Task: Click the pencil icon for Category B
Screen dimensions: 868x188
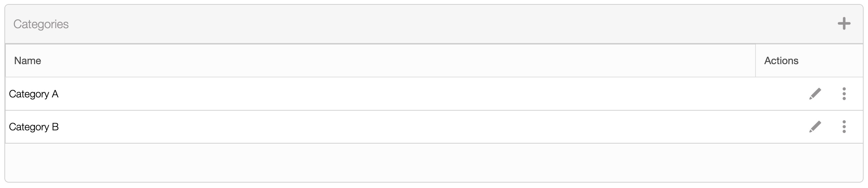Action: point(815,127)
